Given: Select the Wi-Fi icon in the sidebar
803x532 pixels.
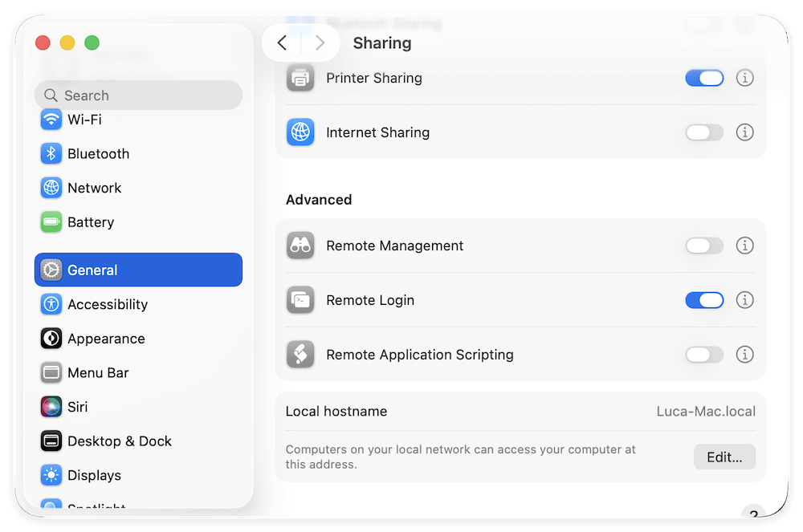Looking at the screenshot, I should pos(51,120).
